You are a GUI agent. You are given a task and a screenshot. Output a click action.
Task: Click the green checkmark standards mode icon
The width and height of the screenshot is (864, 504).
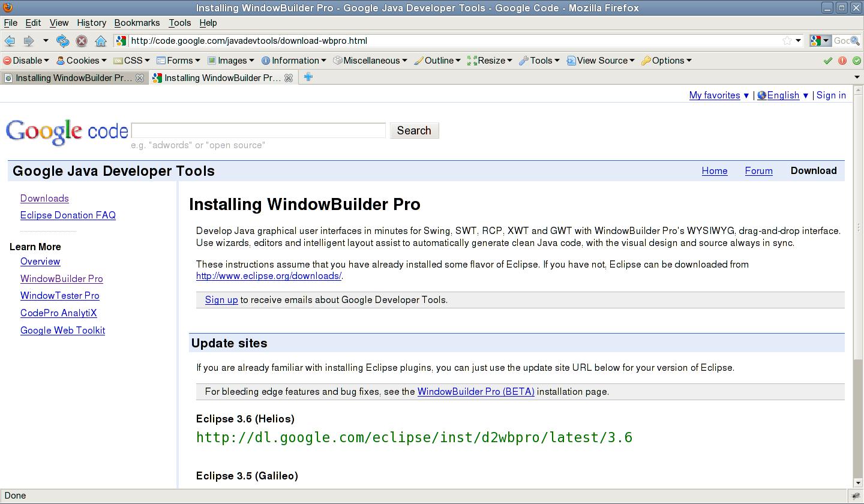pos(828,61)
